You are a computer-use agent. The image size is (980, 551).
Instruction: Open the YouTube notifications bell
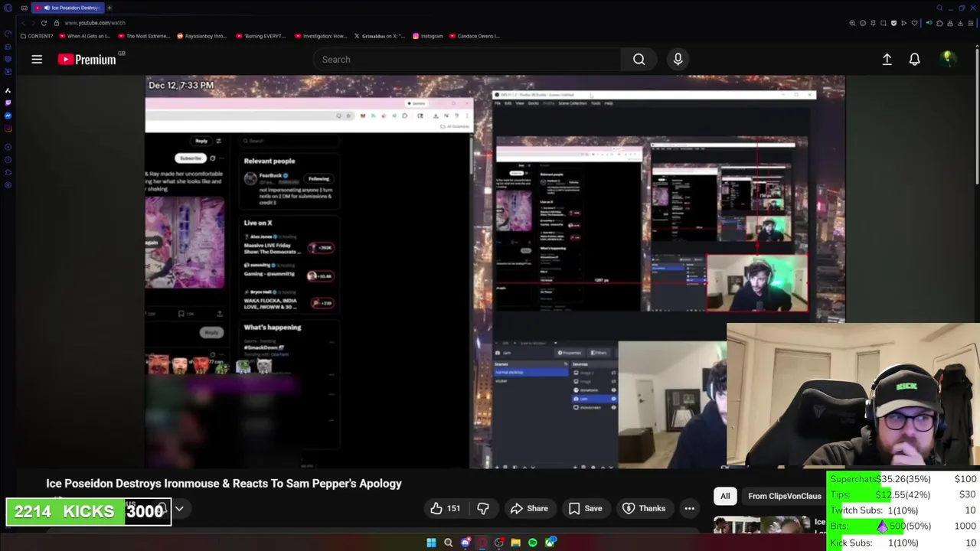click(x=914, y=59)
